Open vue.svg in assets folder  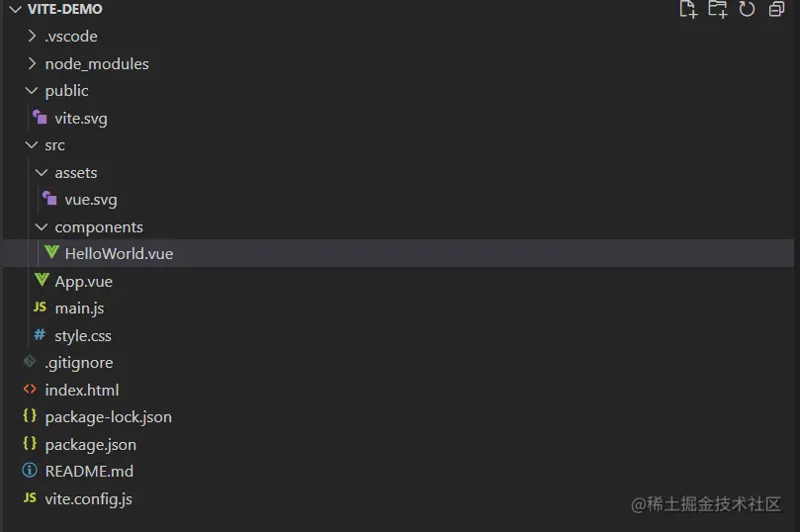pos(90,200)
